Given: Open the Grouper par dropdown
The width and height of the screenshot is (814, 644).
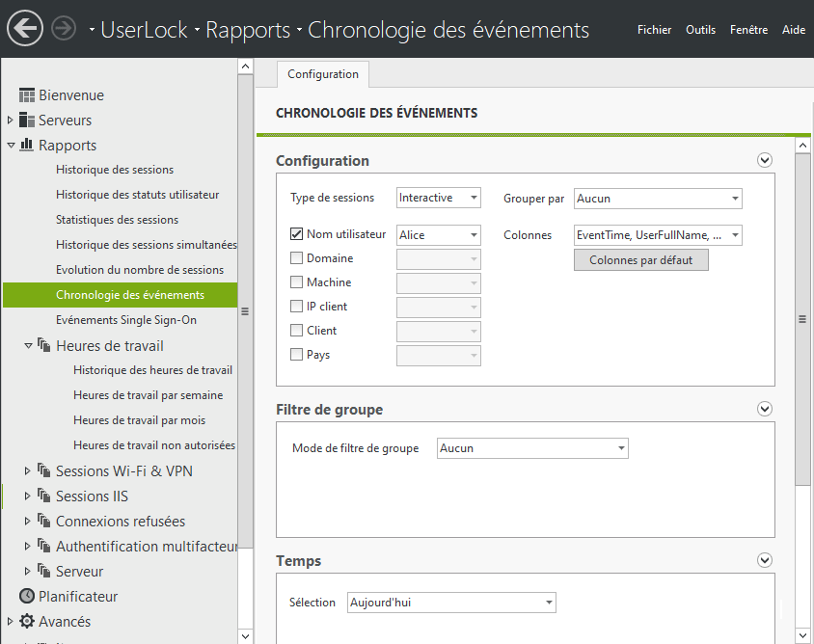Looking at the screenshot, I should [x=658, y=199].
